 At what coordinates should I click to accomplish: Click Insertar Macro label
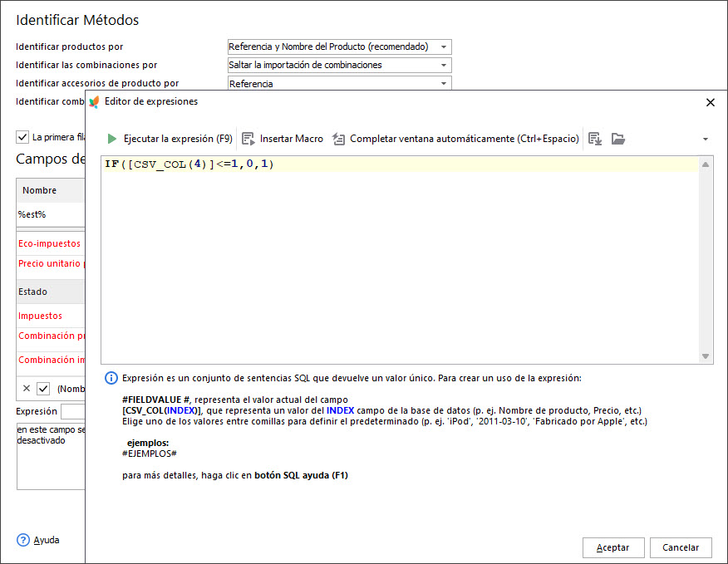coord(292,139)
